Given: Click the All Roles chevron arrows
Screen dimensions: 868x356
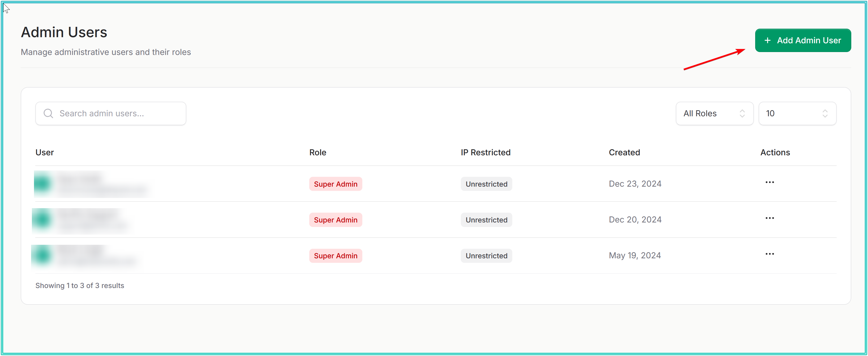Looking at the screenshot, I should (x=742, y=113).
